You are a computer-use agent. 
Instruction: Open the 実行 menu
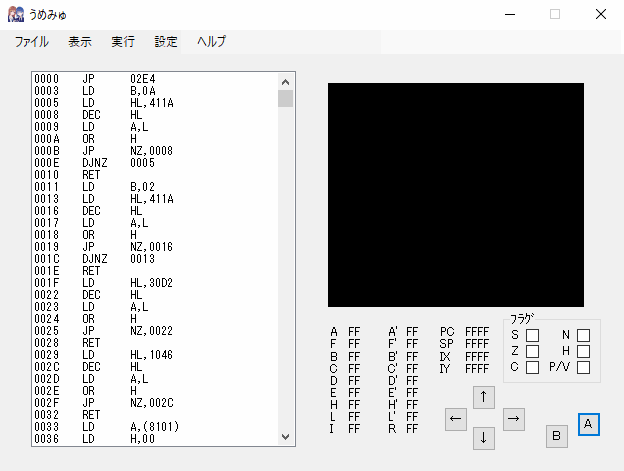[x=123, y=41]
